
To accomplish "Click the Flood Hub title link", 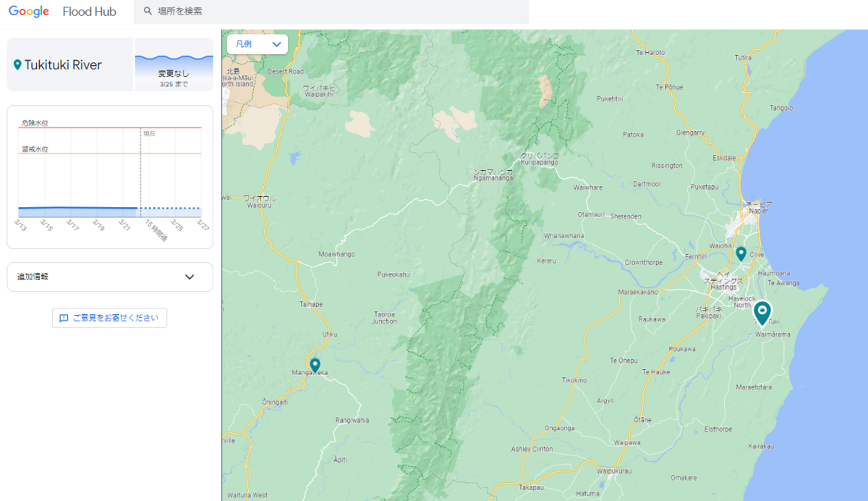I will pos(90,12).
